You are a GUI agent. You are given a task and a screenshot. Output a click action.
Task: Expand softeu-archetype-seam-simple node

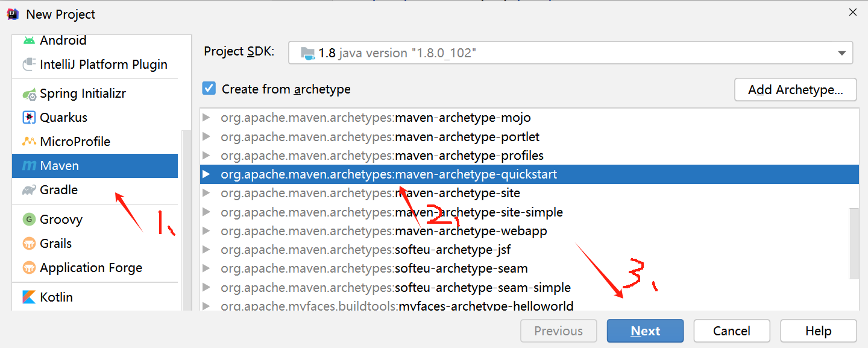pos(207,288)
